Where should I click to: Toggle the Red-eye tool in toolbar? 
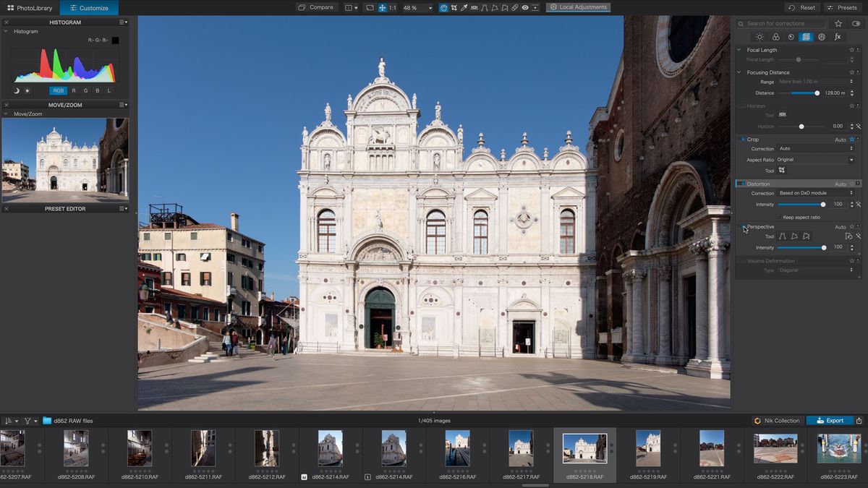point(525,7)
